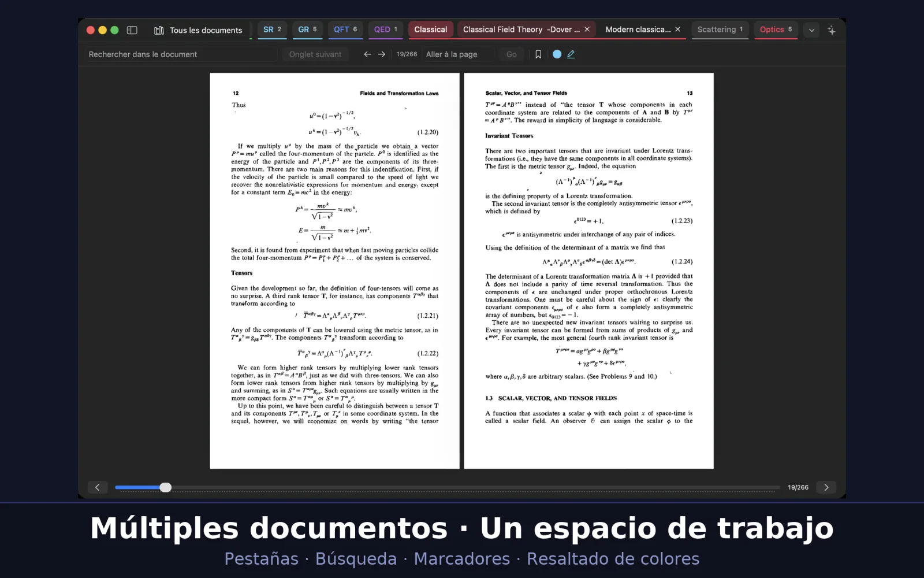Click page 12 of the document
This screenshot has width=924, height=578.
point(334,271)
